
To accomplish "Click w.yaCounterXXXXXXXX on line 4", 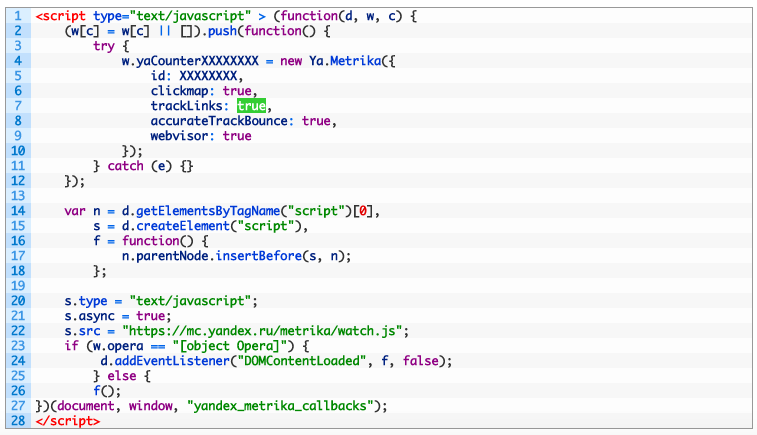I will (x=190, y=61).
